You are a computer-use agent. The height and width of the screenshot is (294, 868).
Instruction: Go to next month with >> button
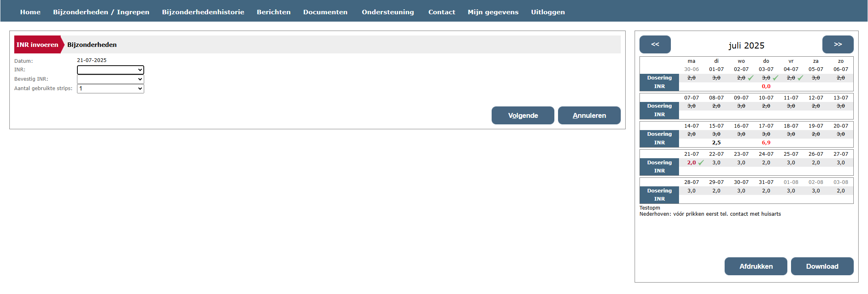click(838, 44)
